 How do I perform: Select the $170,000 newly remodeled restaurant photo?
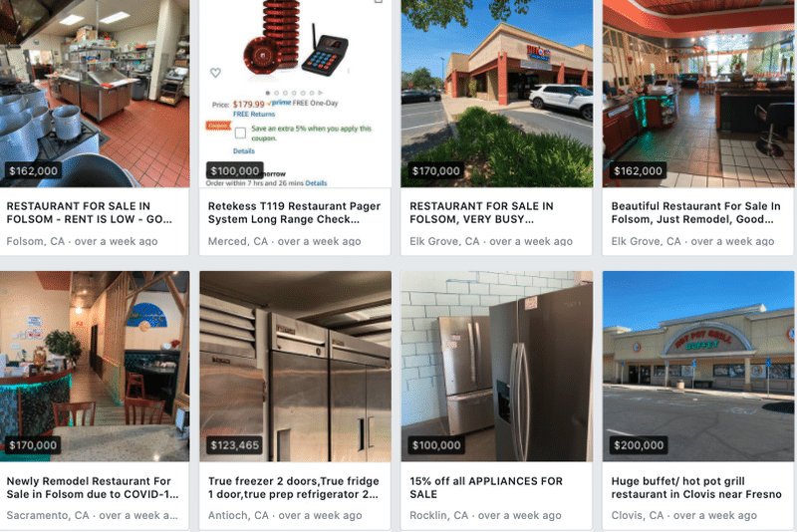(95, 366)
